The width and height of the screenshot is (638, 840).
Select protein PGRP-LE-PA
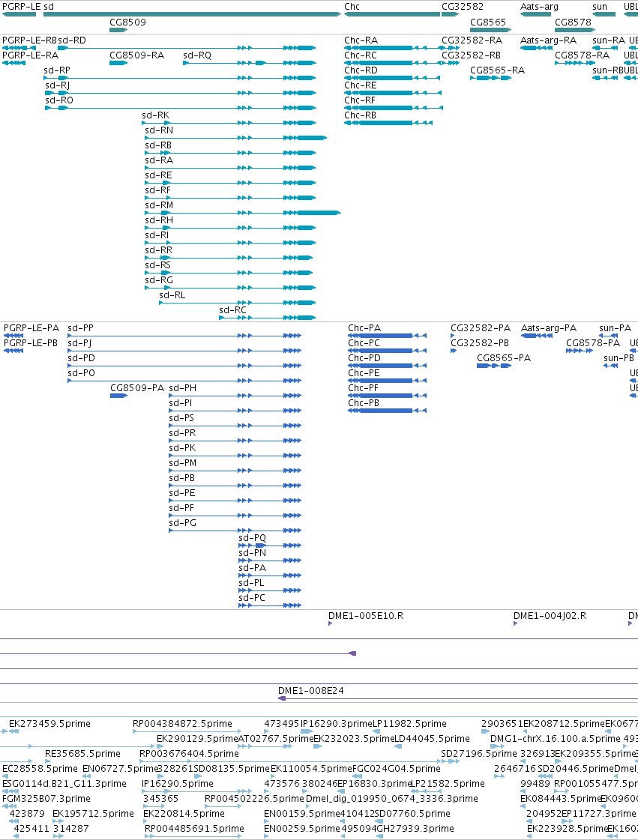coord(13,336)
